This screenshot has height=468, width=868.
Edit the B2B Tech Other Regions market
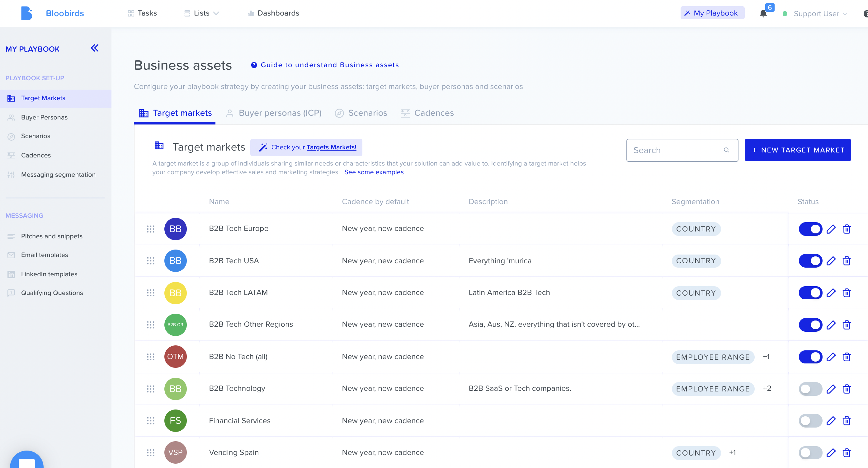pyautogui.click(x=831, y=325)
